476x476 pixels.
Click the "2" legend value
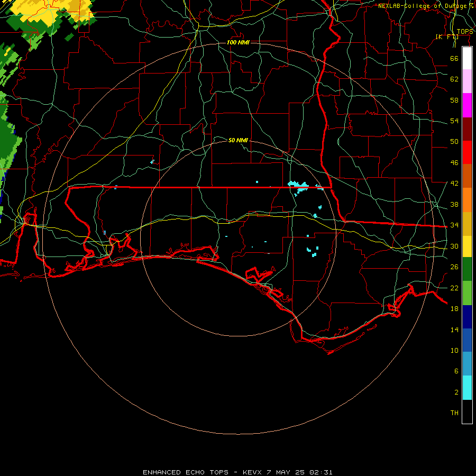(x=456, y=392)
